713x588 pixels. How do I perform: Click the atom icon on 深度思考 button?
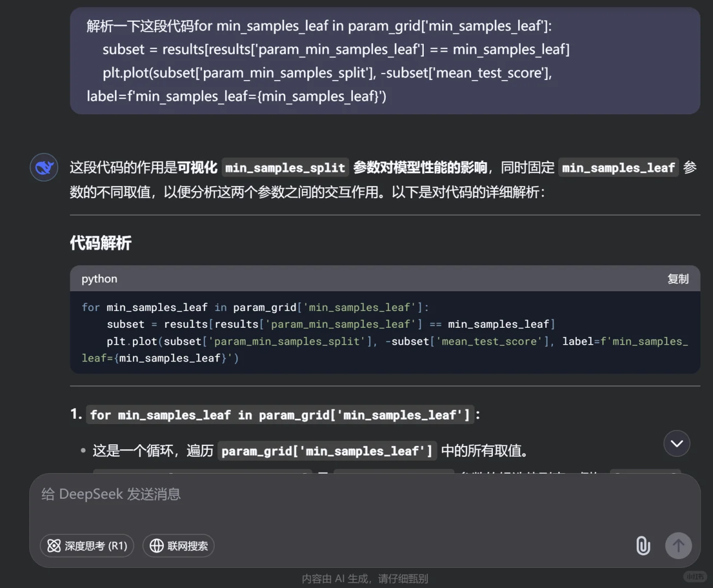54,546
